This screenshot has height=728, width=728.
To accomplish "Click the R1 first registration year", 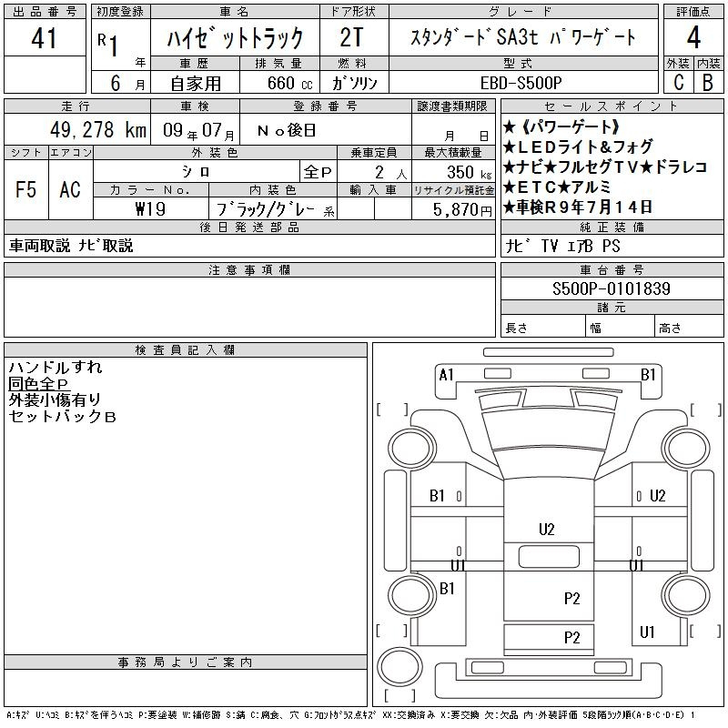I will 107,45.
